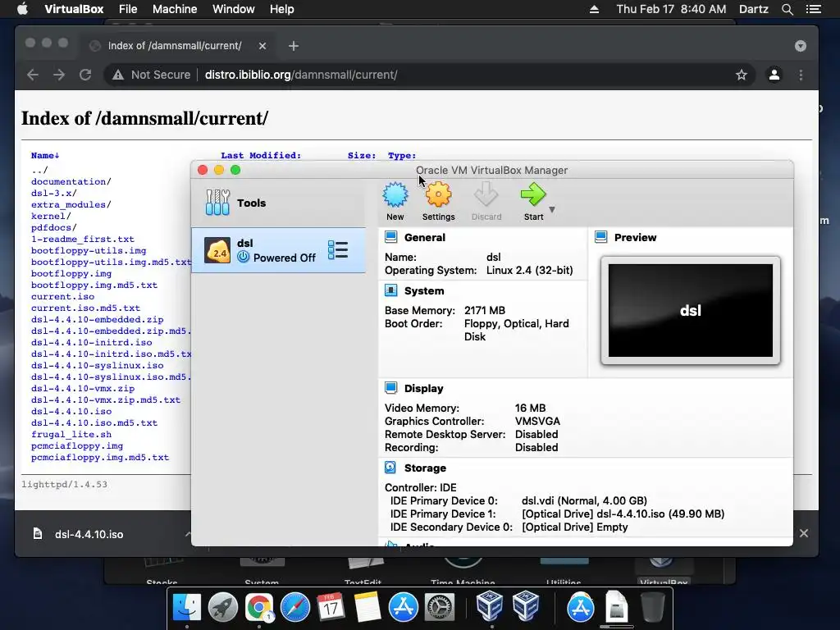840x630 pixels.
Task: Open the VirtualBox application menu
Action: (74, 9)
